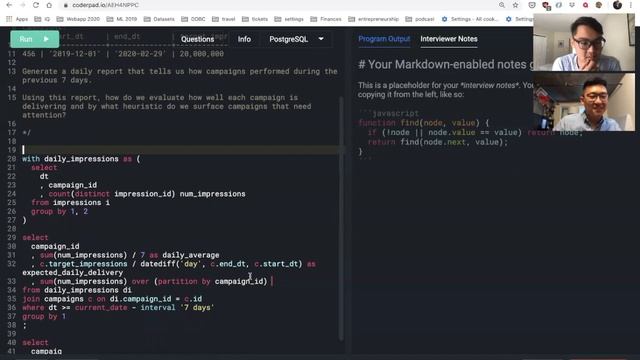Screen dimensions: 640x360
Task: Click 'group by 1, 2' on line 26
Action: pyautogui.click(x=60, y=211)
